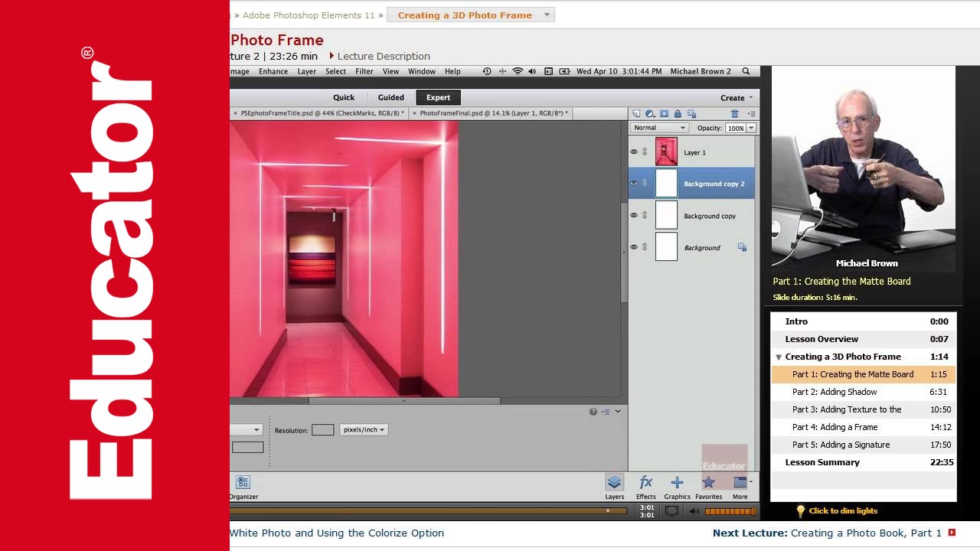Viewport: 980px width, 551px height.
Task: Add a layer mask icon
Action: point(664,113)
